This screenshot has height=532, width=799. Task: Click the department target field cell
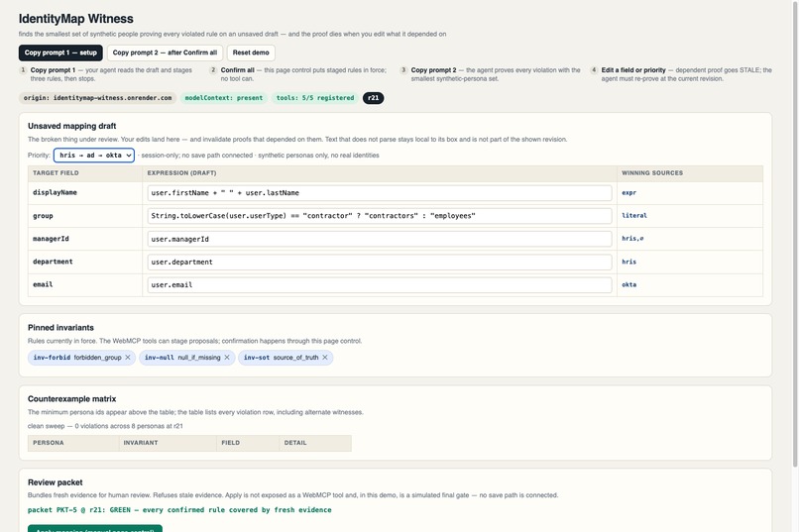85,262
